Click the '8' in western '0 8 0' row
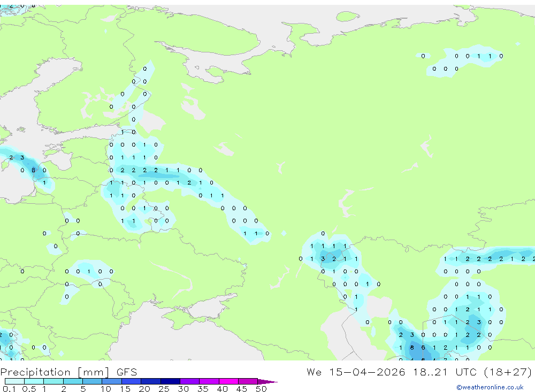The width and height of the screenshot is (535, 392). tap(33, 170)
